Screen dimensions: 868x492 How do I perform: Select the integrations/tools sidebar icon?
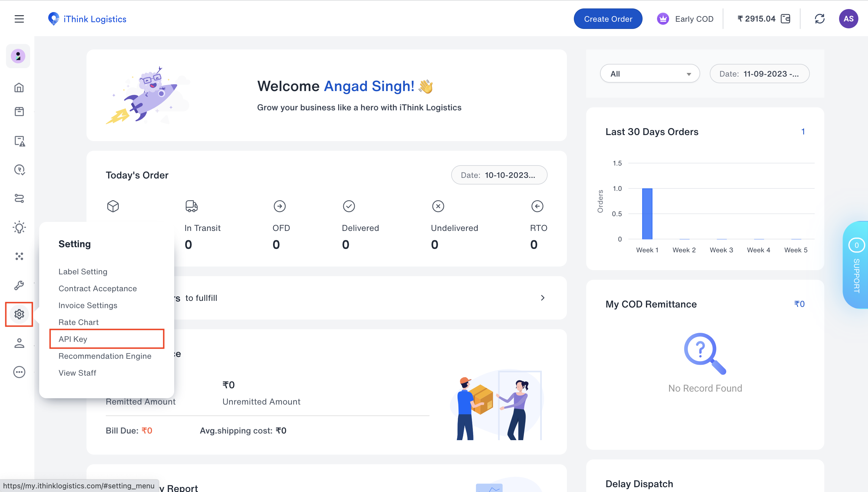(18, 256)
